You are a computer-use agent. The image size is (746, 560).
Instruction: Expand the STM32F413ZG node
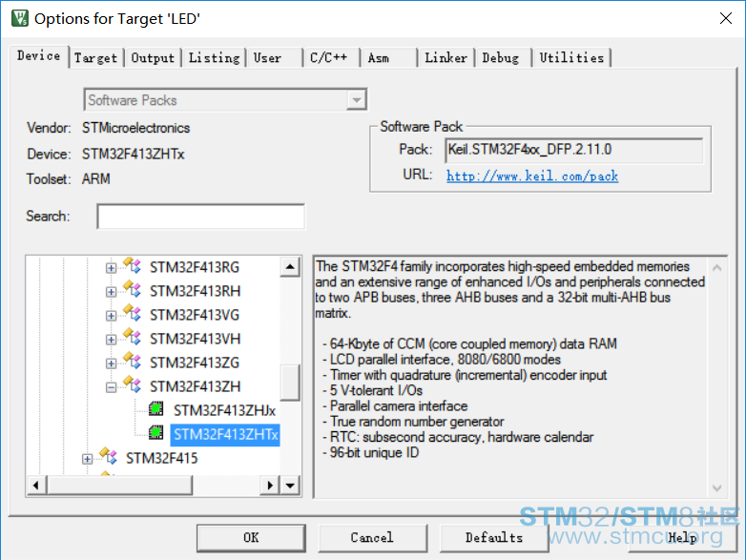coord(111,363)
